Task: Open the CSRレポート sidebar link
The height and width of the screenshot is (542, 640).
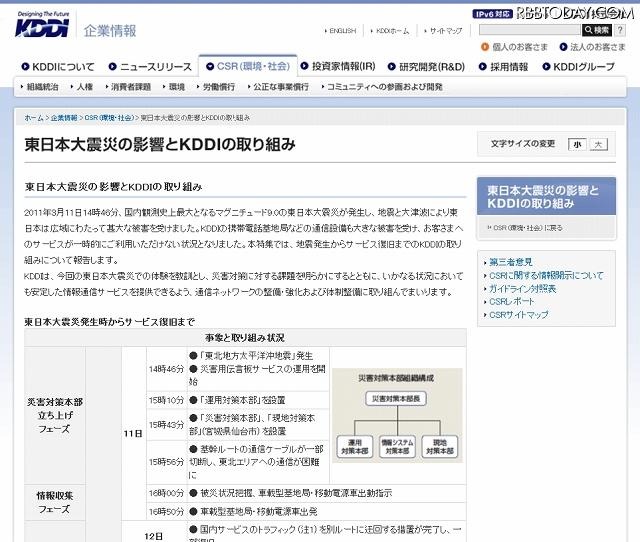Action: pos(514,301)
